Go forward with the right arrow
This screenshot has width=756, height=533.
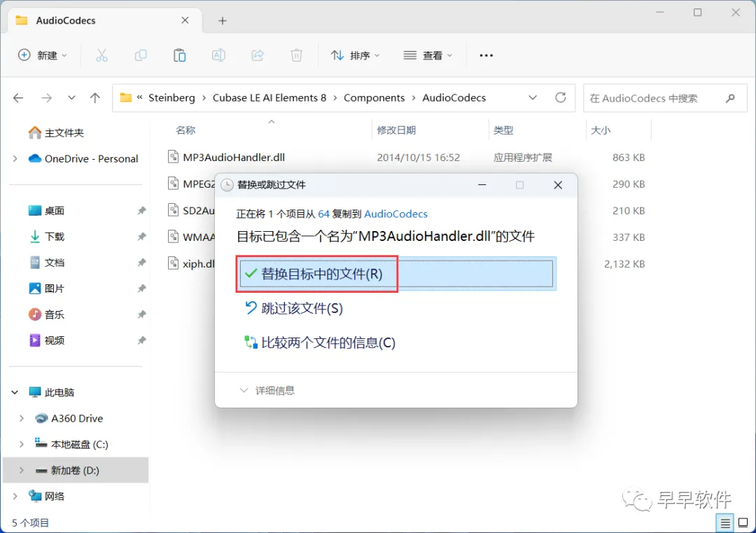pyautogui.click(x=46, y=98)
